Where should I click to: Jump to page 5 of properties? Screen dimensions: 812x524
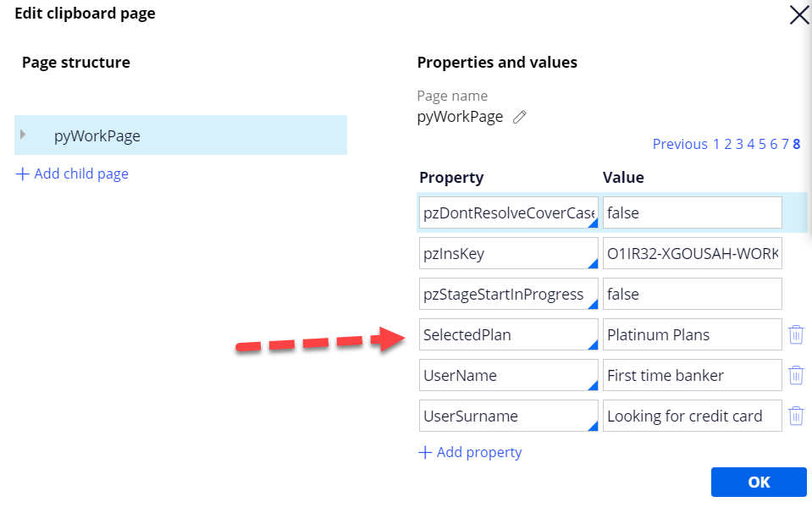tap(762, 144)
